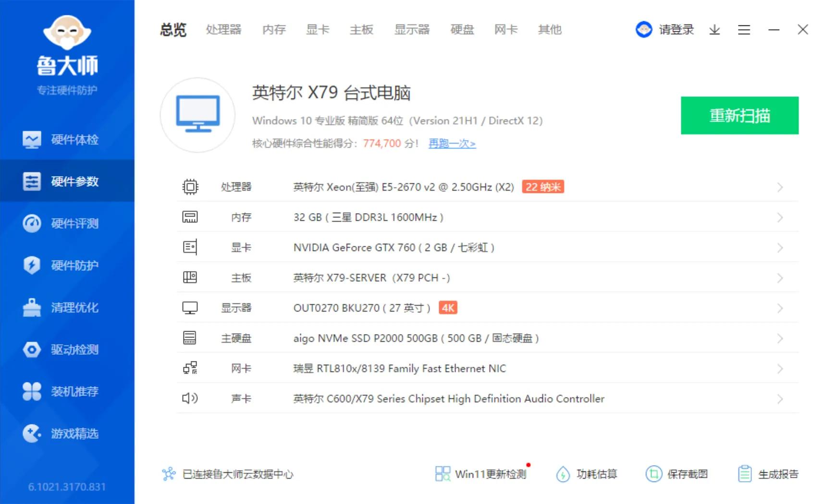This screenshot has height=504, width=824.
Task: Open the 主板 tab
Action: tap(361, 30)
